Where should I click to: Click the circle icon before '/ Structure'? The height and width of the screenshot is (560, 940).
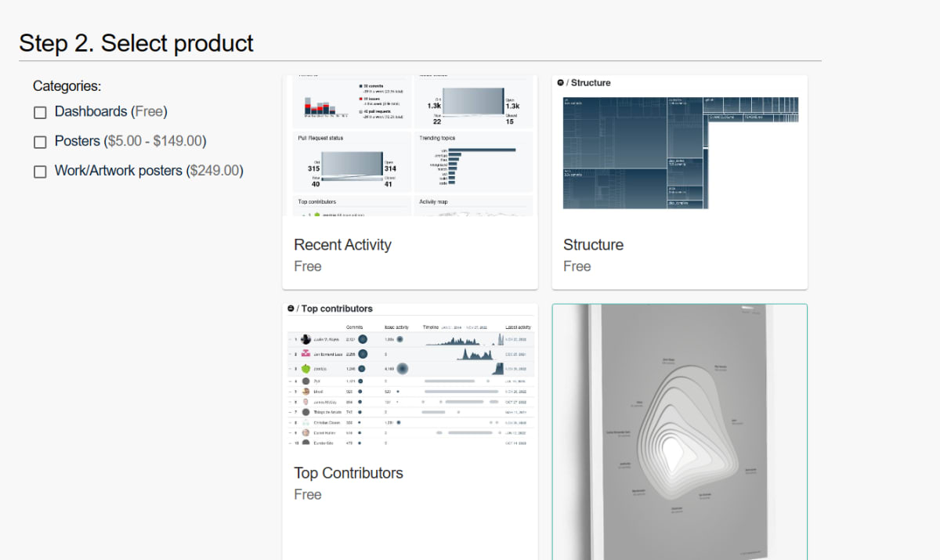560,82
